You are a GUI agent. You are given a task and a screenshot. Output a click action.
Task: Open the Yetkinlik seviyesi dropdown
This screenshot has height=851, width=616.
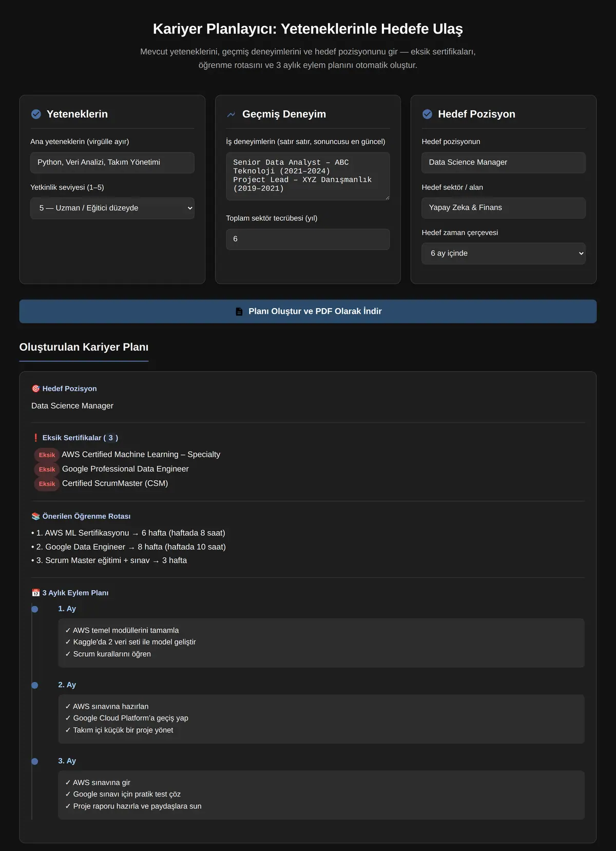[x=112, y=208]
